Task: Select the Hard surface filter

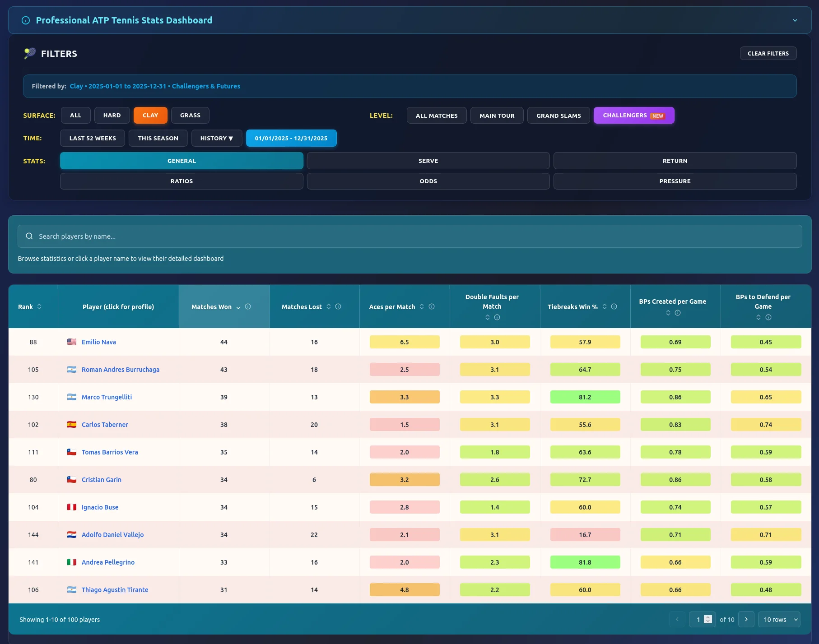Action: [x=112, y=115]
